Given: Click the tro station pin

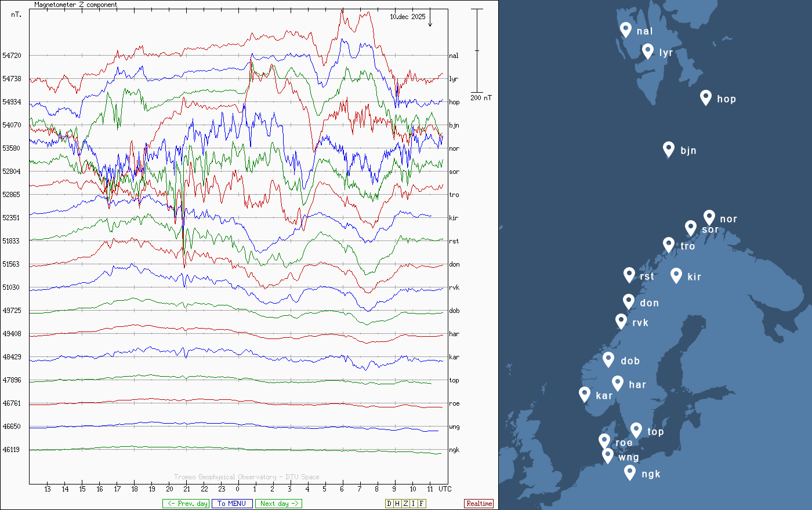Looking at the screenshot, I should (x=669, y=245).
